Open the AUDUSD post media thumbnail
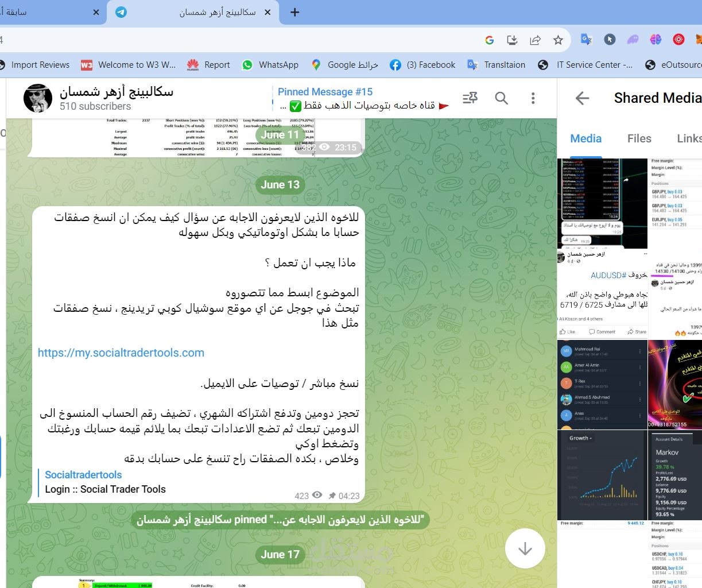This screenshot has height=588, width=702. [x=602, y=294]
